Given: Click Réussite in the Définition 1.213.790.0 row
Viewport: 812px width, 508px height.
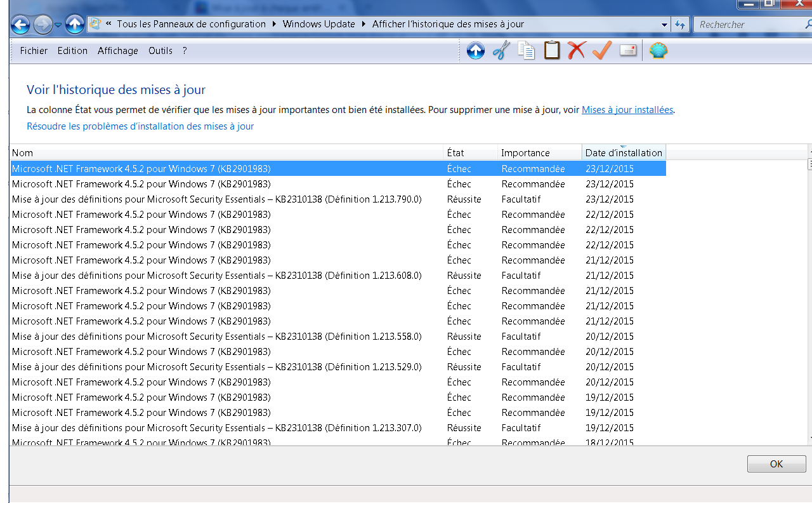Looking at the screenshot, I should coord(464,199).
